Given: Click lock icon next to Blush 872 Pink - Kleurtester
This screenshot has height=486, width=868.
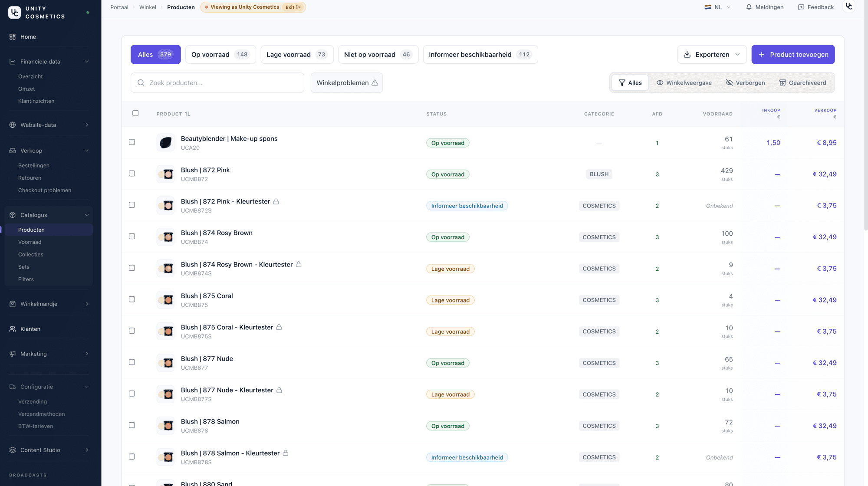Looking at the screenshot, I should [x=276, y=201].
